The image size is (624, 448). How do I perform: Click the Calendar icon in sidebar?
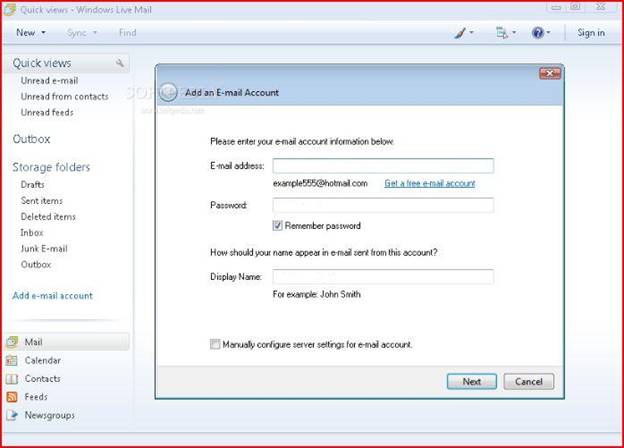click(x=12, y=360)
